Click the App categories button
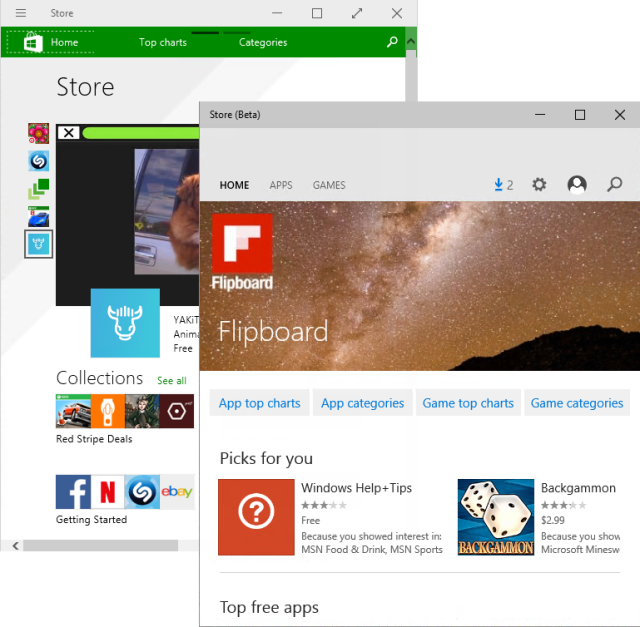Screen dimensions: 640x627 tap(362, 403)
